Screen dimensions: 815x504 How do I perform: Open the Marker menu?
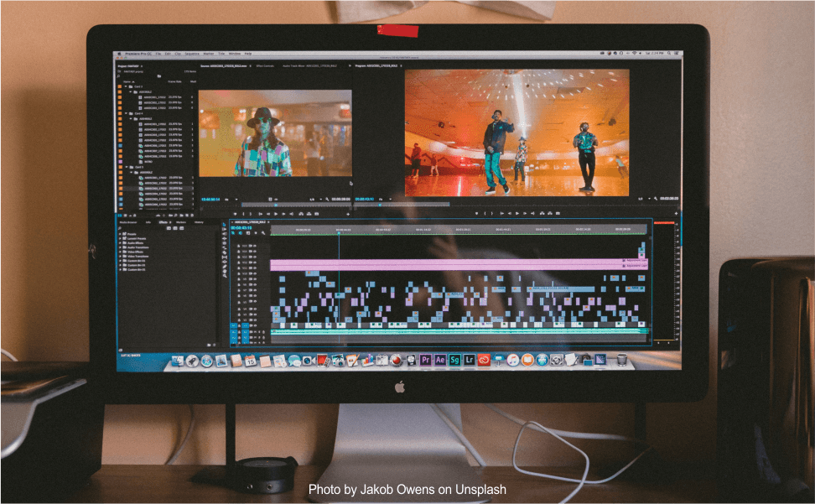209,54
